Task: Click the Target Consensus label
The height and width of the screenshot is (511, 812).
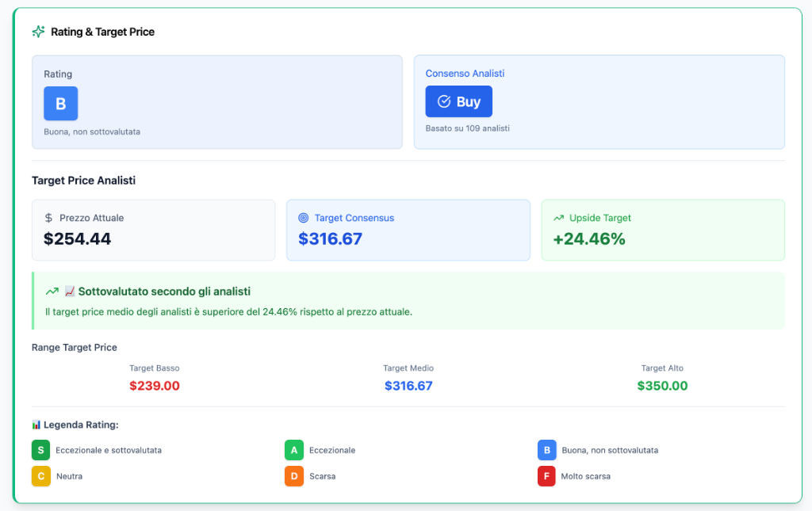Action: pos(354,218)
